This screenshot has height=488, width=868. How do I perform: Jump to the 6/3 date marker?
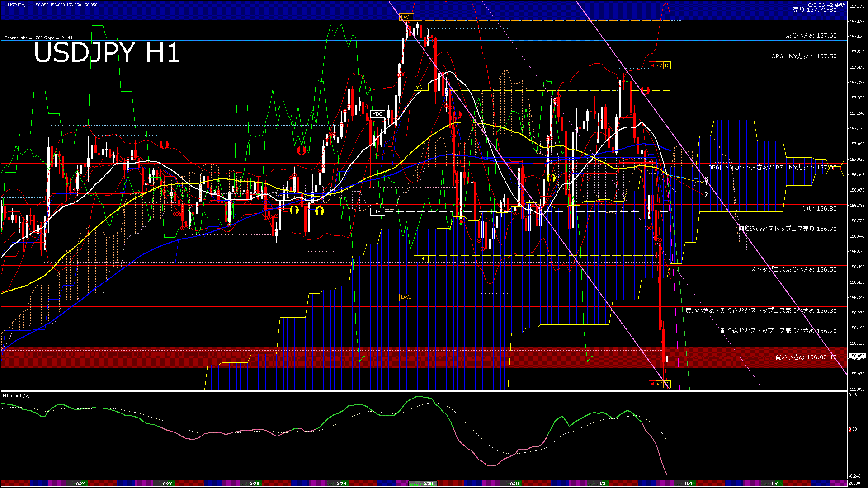[601, 483]
